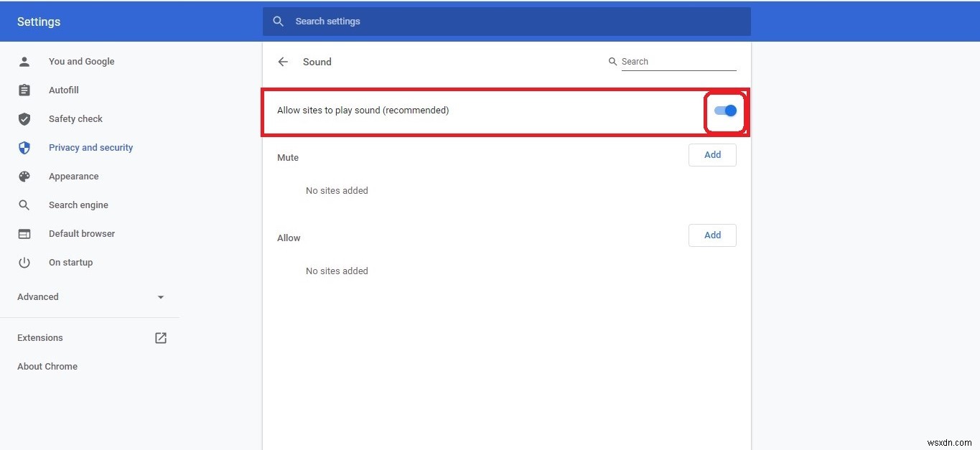
Task: Open Autofill settings via its icon
Action: point(24,90)
